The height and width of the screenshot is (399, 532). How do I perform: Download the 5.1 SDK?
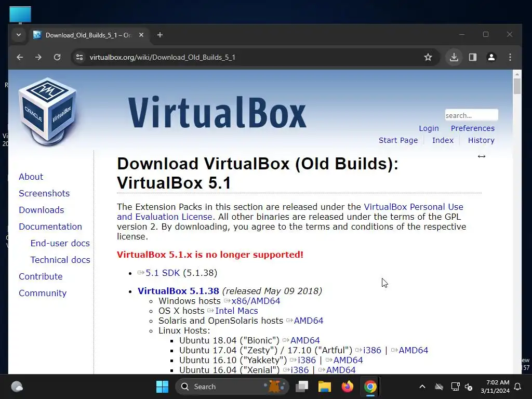pos(163,273)
